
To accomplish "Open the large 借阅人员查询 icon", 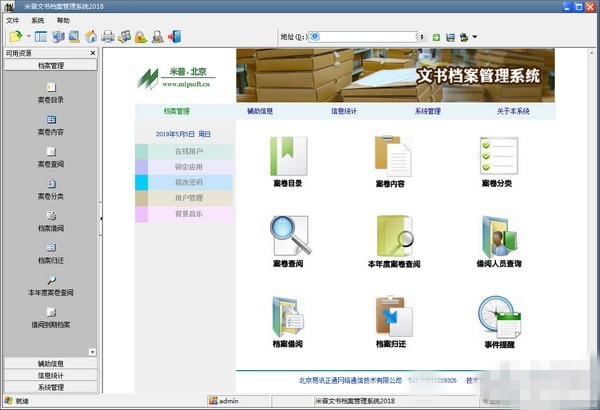I will pyautogui.click(x=499, y=236).
